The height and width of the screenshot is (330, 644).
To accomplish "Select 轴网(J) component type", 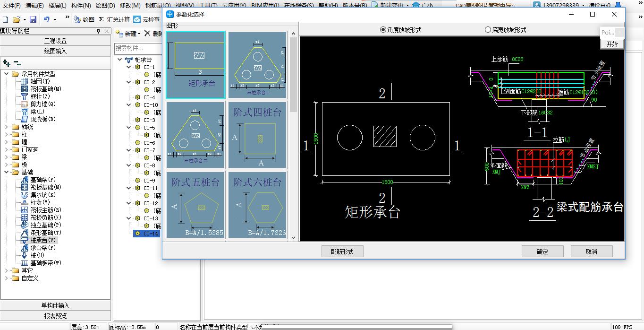I will 37,81.
